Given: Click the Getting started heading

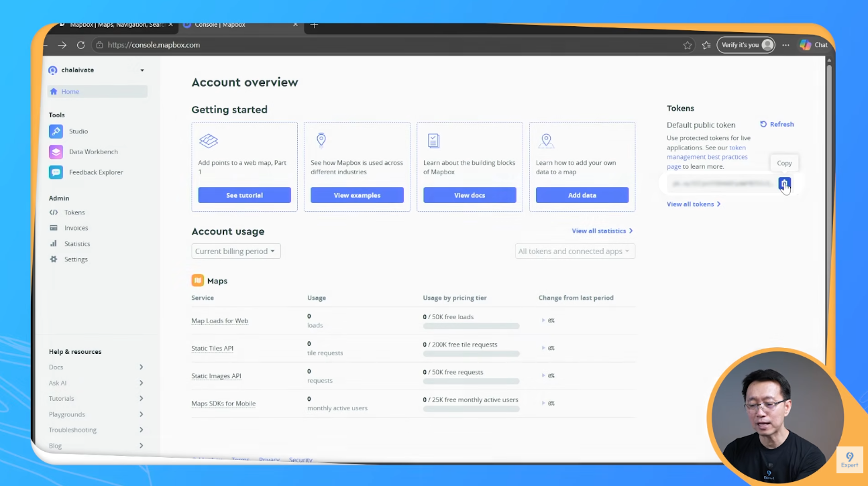Looking at the screenshot, I should 229,109.
